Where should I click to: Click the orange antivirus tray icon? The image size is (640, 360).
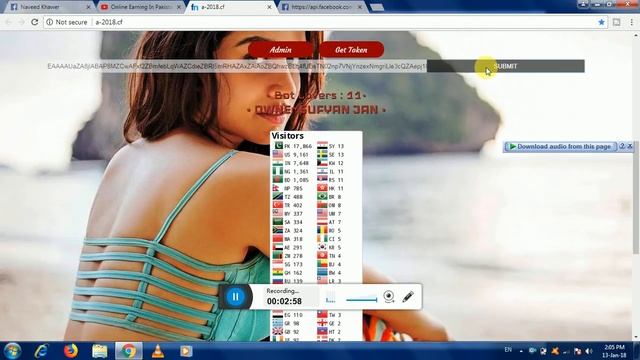pos(555,351)
